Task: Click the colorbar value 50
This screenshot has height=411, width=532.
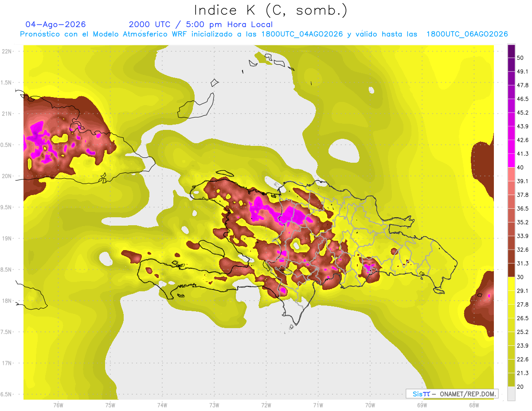Action: click(x=520, y=58)
